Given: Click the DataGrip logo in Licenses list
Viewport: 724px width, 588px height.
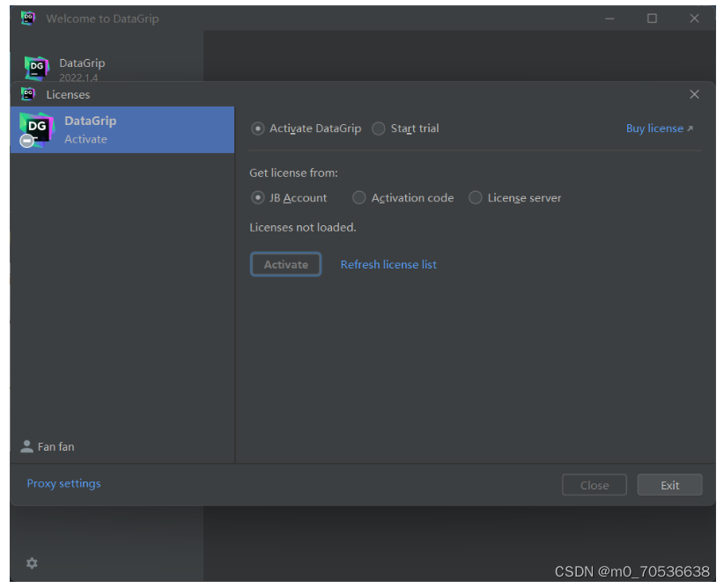Looking at the screenshot, I should [36, 129].
